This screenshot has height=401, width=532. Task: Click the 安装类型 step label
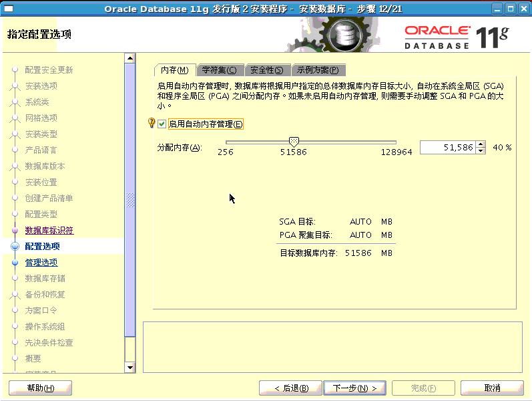[x=41, y=134]
